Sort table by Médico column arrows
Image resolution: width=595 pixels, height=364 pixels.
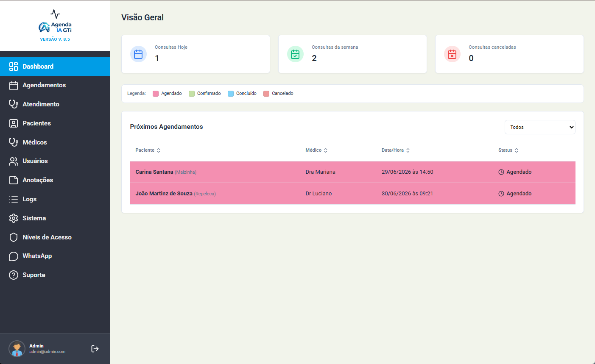pos(326,150)
